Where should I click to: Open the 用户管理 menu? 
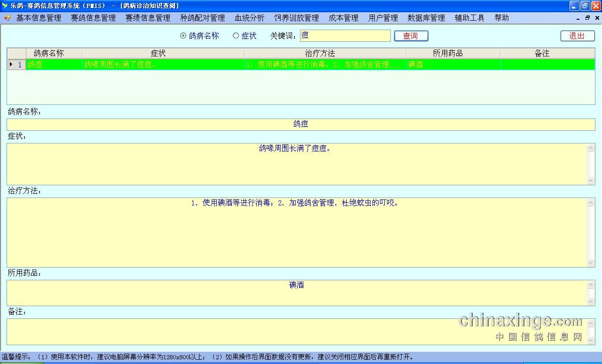click(383, 18)
